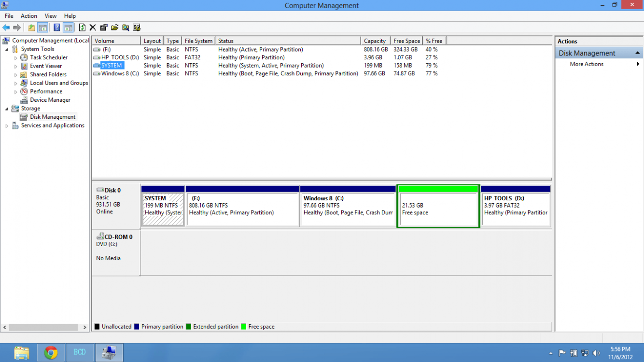Click the Disk 0 label panel

(x=116, y=206)
